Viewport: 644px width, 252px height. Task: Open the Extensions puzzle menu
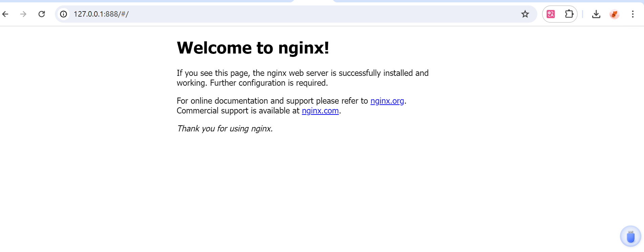pyautogui.click(x=569, y=14)
